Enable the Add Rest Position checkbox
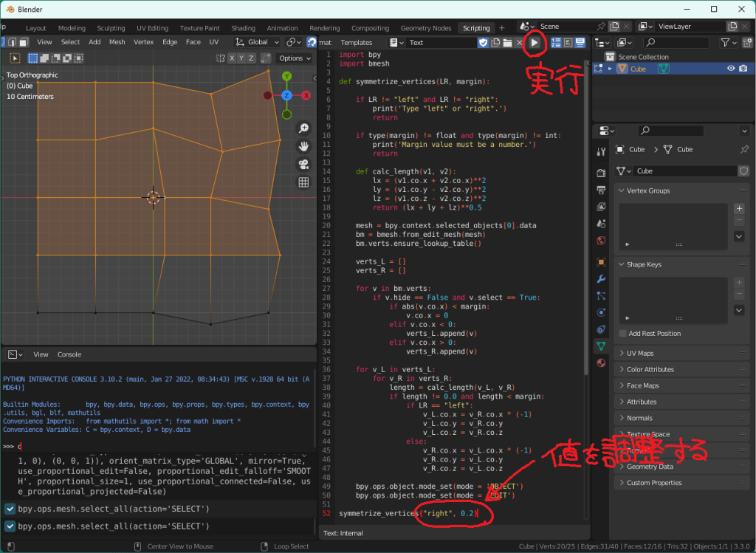This screenshot has width=756, height=553. point(623,334)
